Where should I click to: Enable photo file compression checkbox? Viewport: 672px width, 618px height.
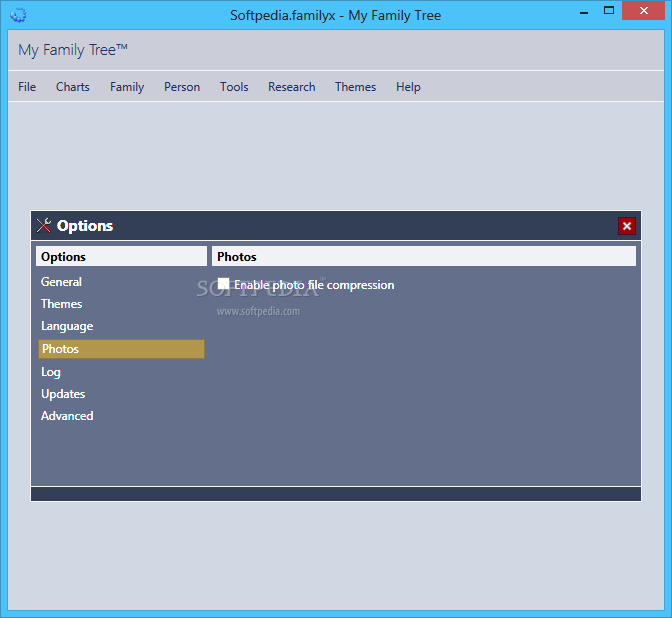tap(223, 283)
